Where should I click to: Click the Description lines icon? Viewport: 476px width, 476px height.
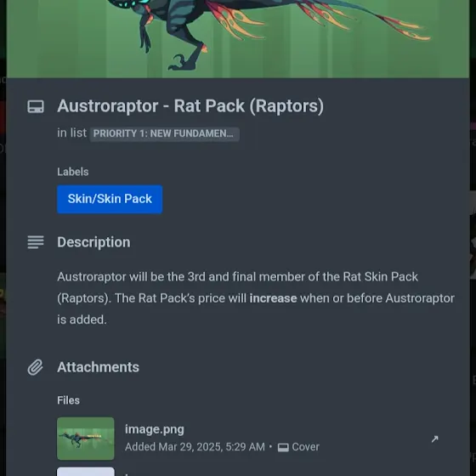(36, 242)
